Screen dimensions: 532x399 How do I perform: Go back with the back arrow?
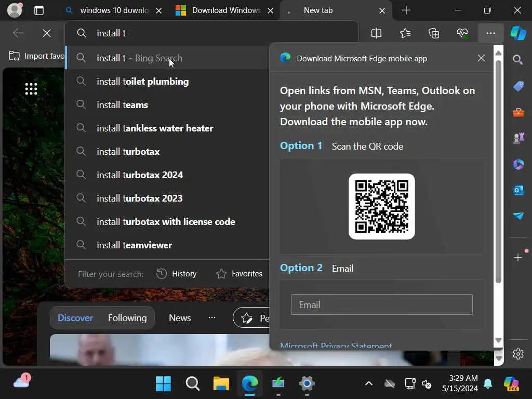[x=18, y=33]
